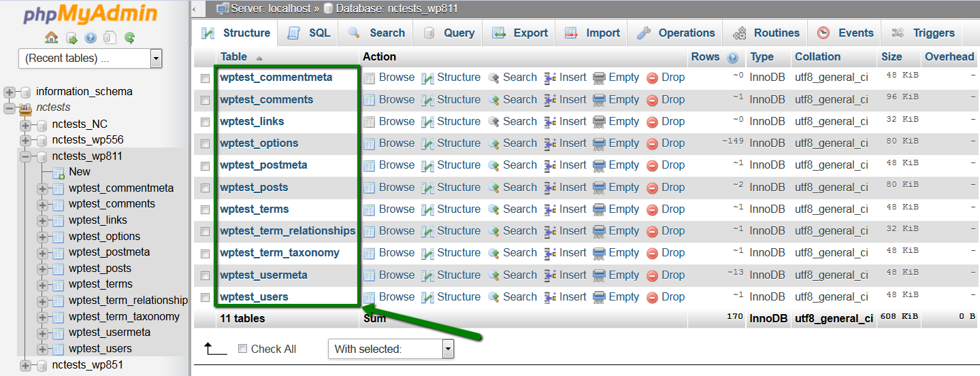
Task: Tick the wptest_commentmeta row checkbox
Action: click(x=205, y=79)
